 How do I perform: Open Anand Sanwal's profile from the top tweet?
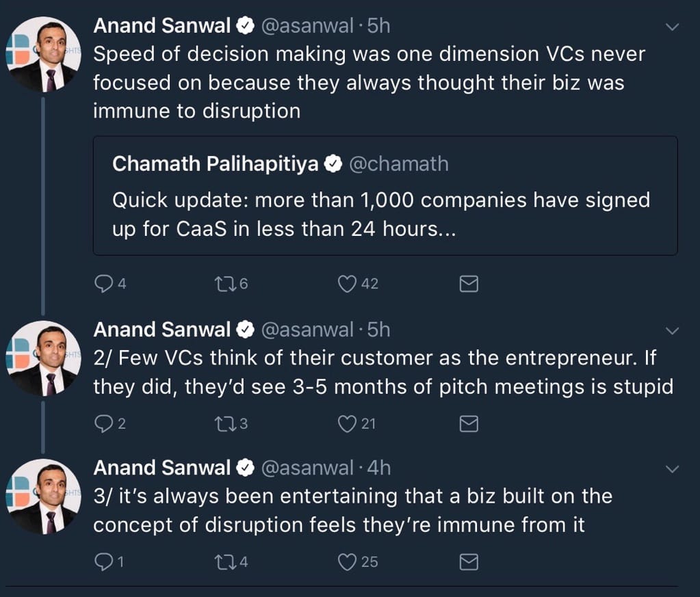(162, 25)
